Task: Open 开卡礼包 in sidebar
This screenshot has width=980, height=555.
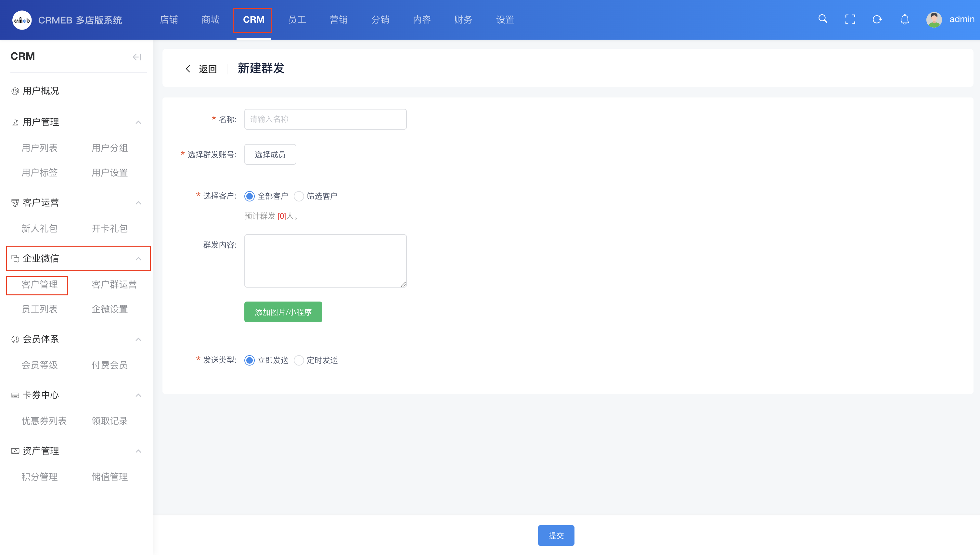Action: pyautogui.click(x=110, y=229)
